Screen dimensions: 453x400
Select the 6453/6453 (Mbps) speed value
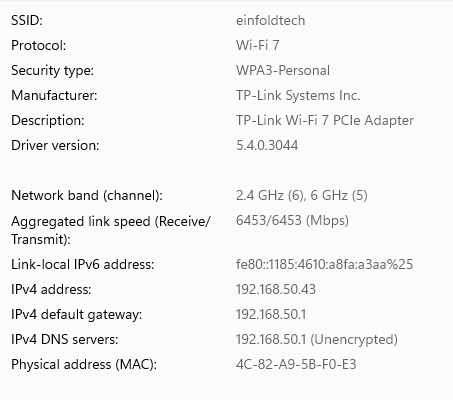click(292, 220)
